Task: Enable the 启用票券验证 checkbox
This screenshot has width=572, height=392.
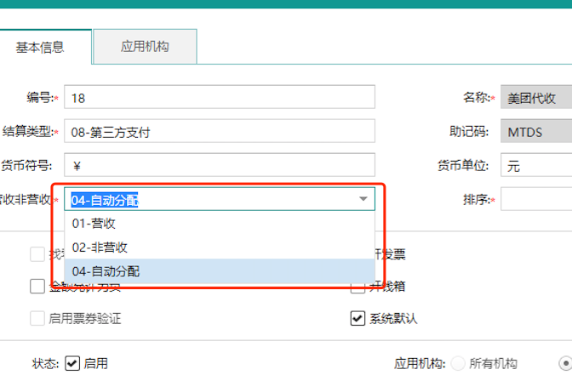Action: pyautogui.click(x=37, y=319)
